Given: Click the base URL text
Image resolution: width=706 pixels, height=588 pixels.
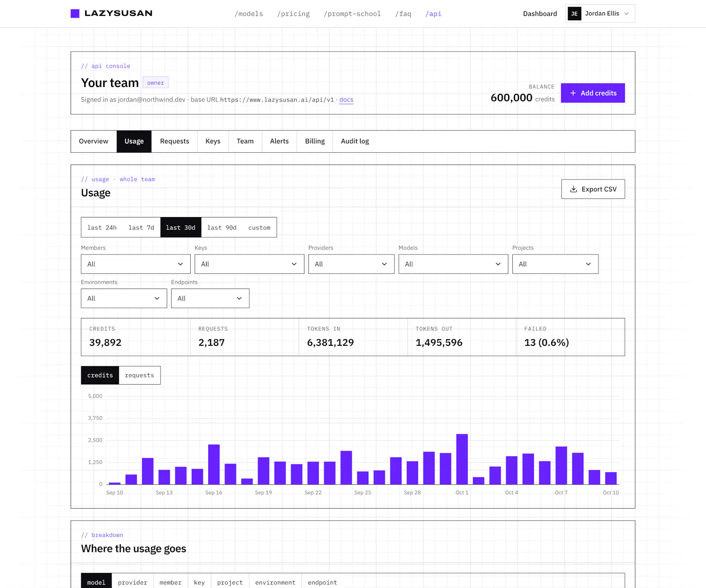Looking at the screenshot, I should tap(277, 100).
